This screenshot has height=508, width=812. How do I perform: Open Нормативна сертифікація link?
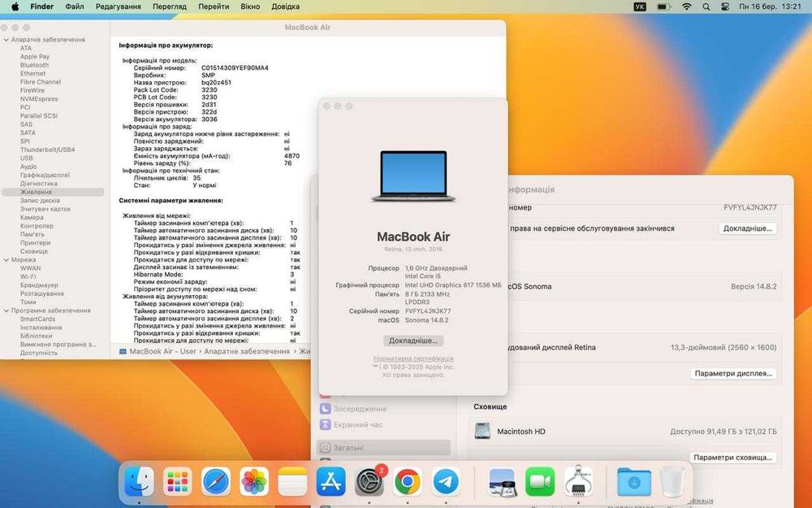click(x=413, y=358)
